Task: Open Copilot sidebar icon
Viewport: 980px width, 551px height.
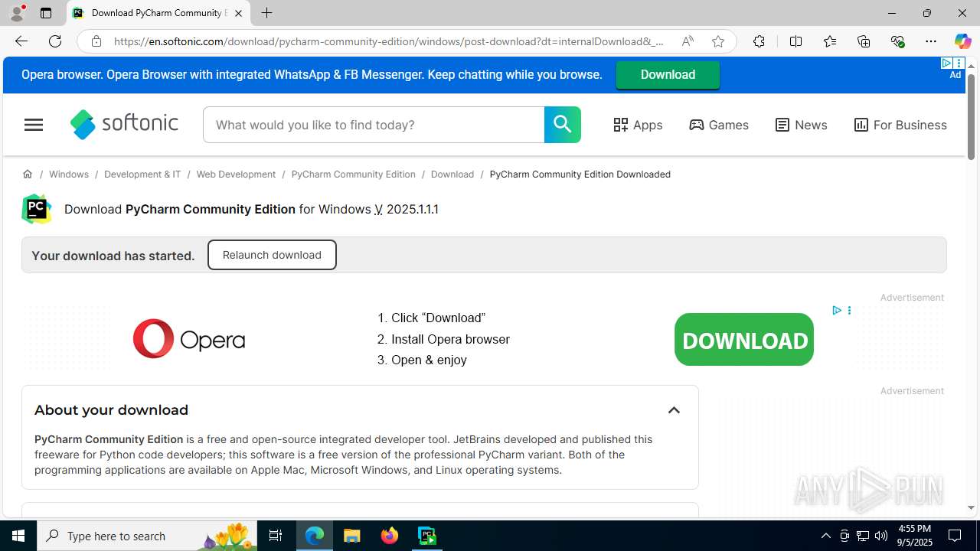Action: (962, 41)
